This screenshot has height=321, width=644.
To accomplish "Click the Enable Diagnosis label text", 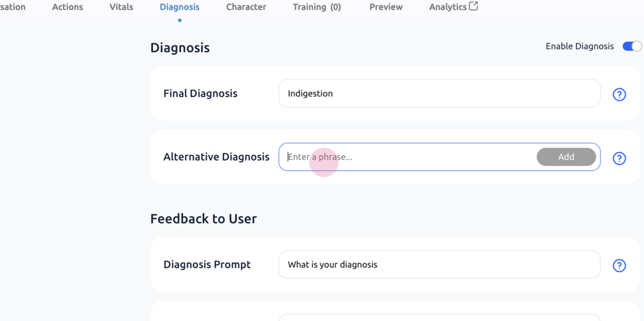I will tap(580, 46).
